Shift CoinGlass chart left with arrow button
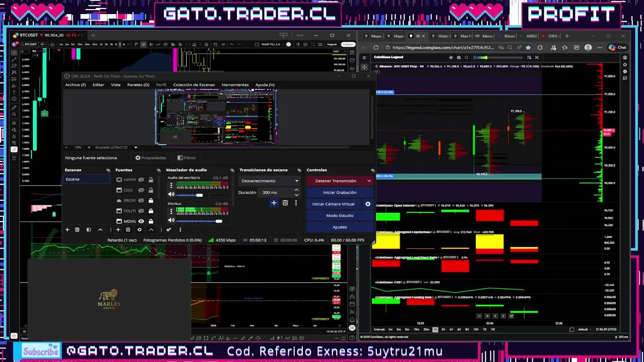Image resolution: width=644 pixels, height=362 pixels. (x=495, y=316)
